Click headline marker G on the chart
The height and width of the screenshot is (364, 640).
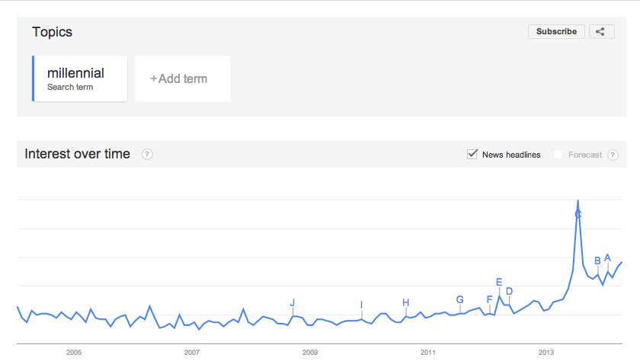460,299
